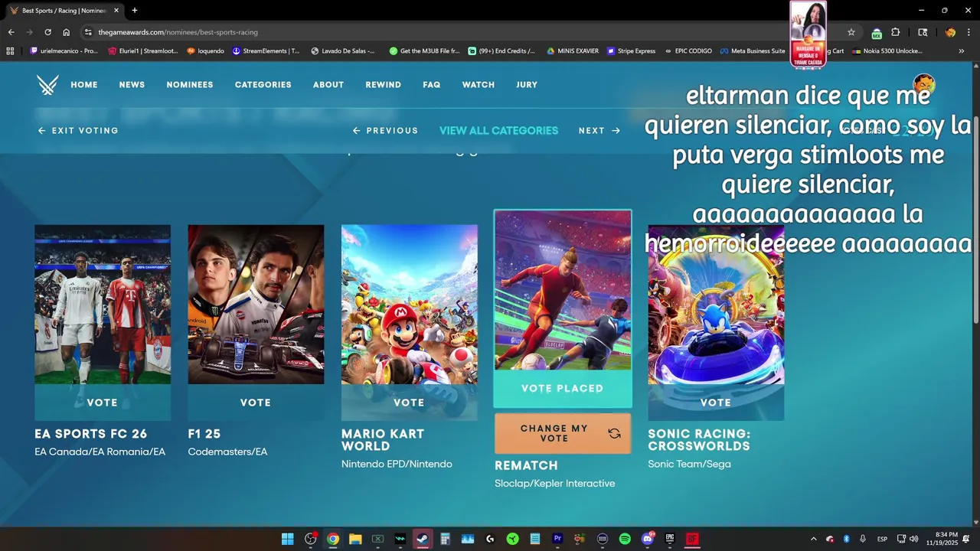Open the REWIND nav item

click(383, 85)
